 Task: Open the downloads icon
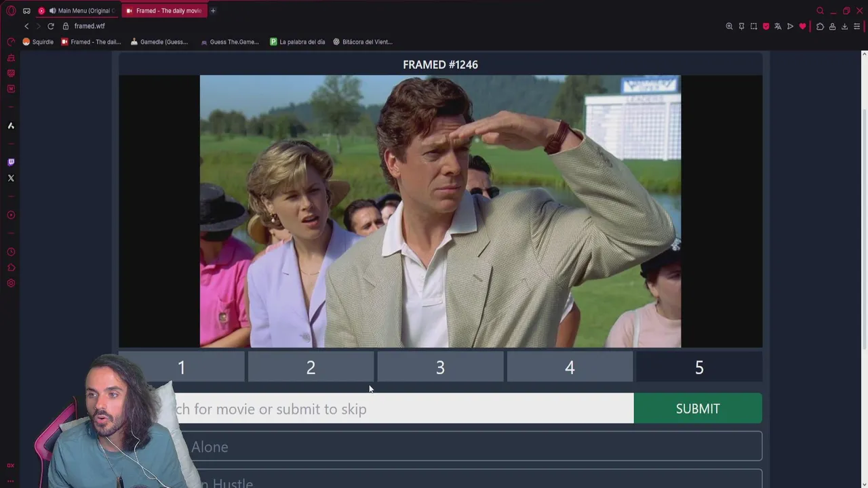(844, 26)
